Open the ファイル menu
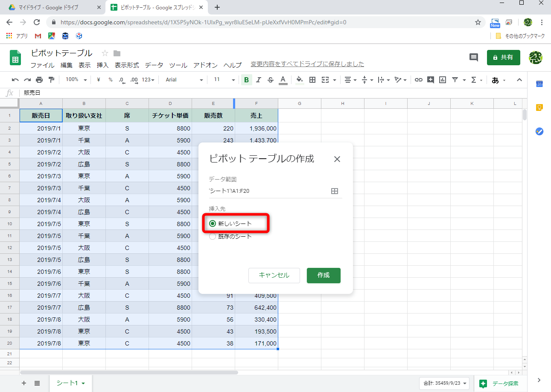 [42, 65]
